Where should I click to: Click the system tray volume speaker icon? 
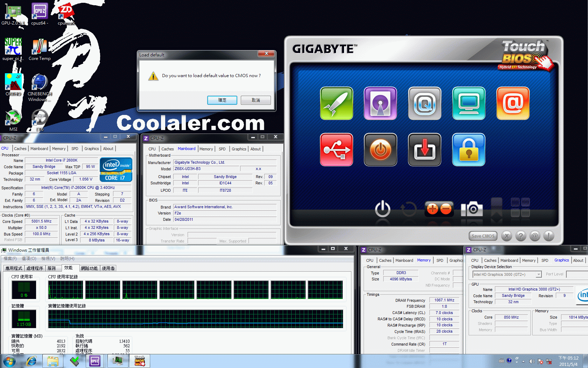[532, 361]
